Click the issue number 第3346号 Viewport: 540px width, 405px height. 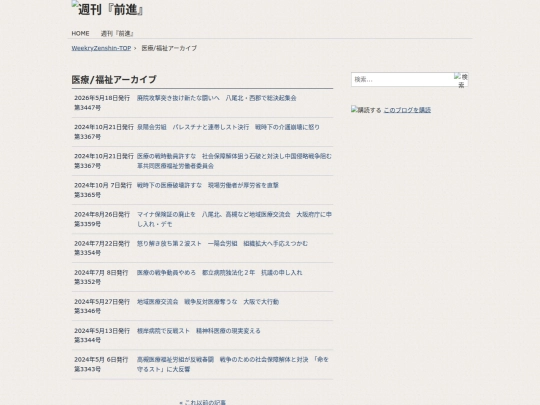point(87,311)
